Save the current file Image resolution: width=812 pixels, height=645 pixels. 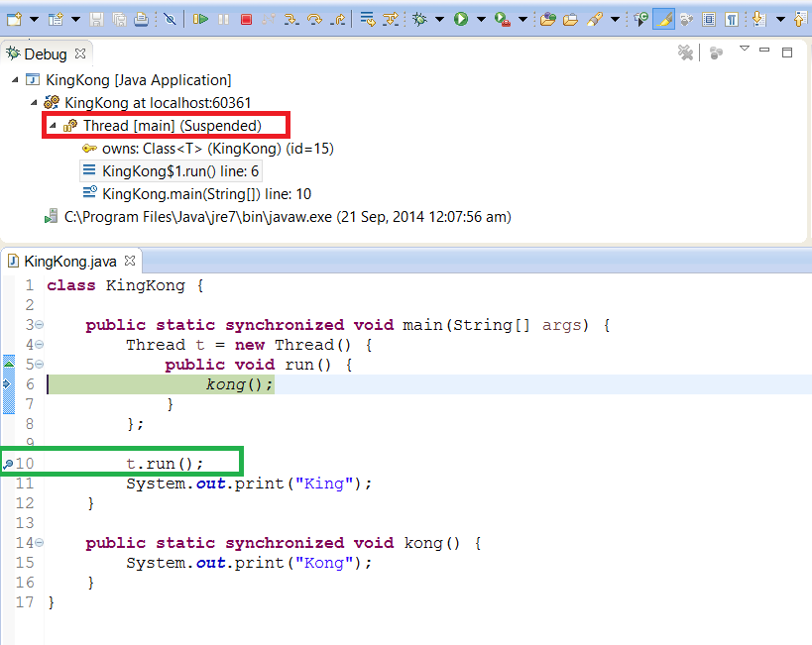point(97,17)
